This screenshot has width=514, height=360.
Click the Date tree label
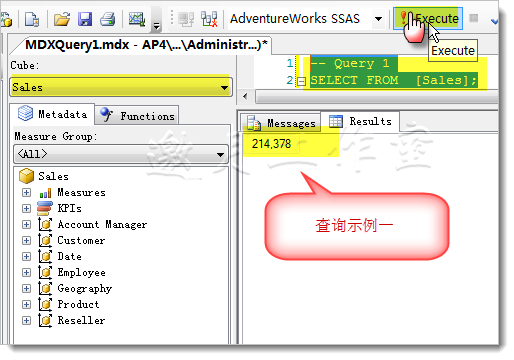coord(69,256)
